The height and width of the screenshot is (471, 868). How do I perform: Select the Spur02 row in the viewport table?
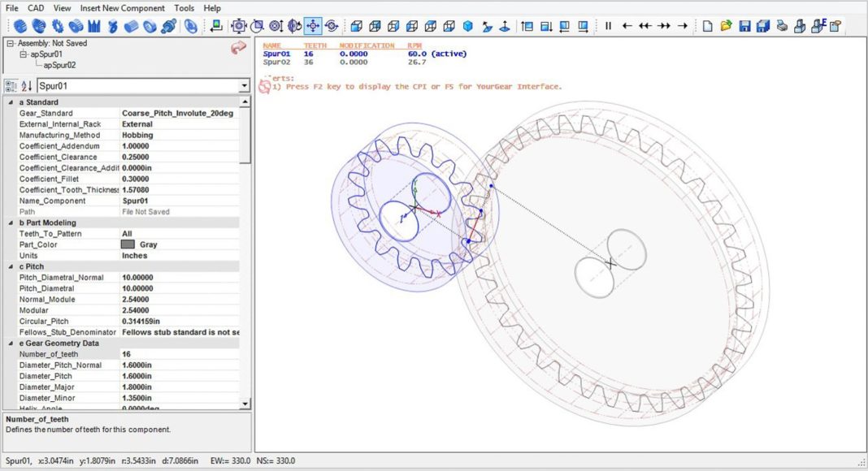click(x=345, y=63)
